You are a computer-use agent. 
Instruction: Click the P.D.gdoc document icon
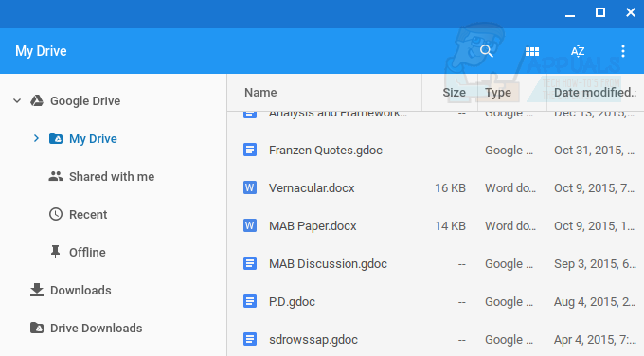point(250,301)
